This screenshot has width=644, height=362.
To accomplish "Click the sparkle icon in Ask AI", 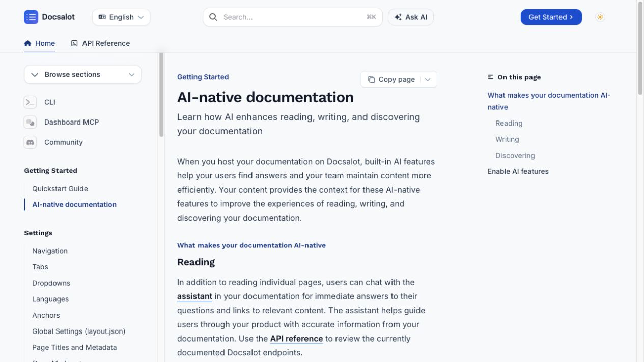I will [398, 17].
